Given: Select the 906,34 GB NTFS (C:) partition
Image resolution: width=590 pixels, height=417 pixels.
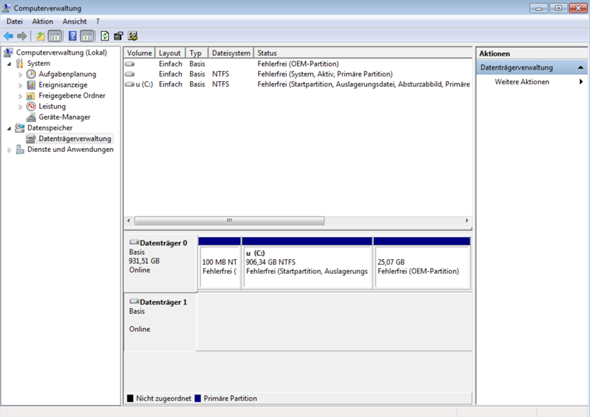Looking at the screenshot, I should (x=307, y=263).
